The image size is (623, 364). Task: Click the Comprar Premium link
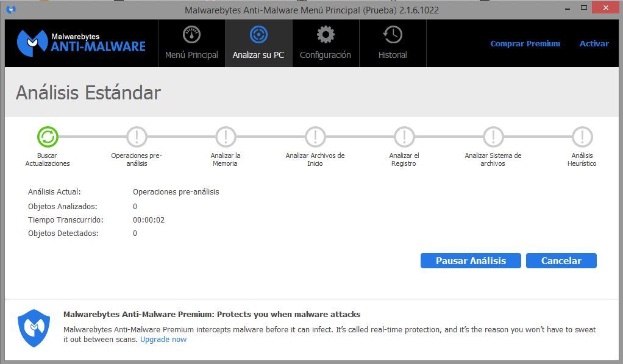[x=525, y=44]
